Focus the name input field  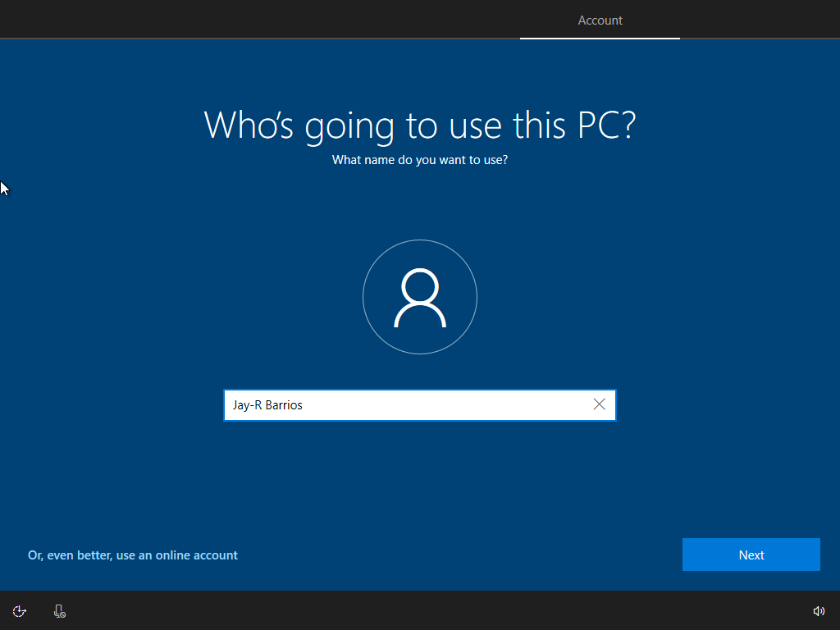coord(410,404)
